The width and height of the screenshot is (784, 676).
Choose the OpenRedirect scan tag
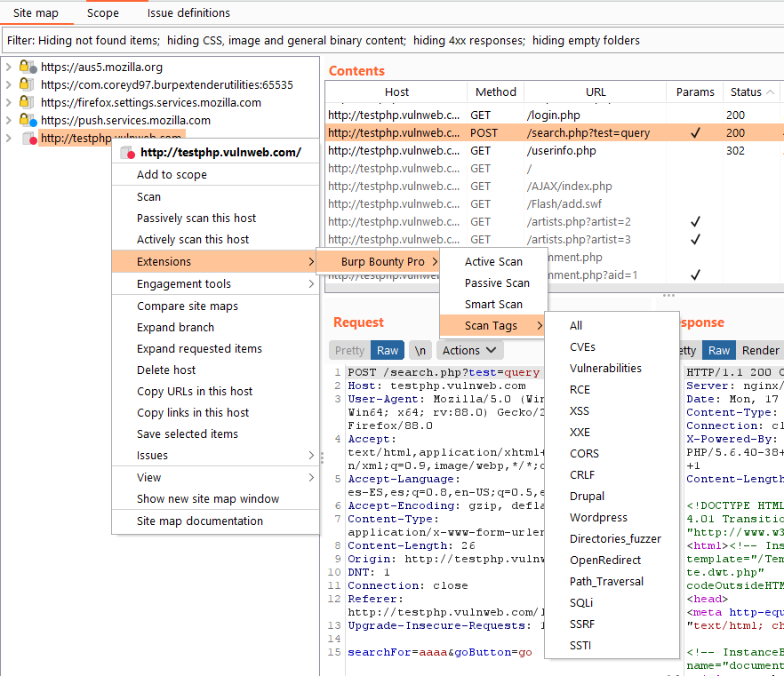612,561
